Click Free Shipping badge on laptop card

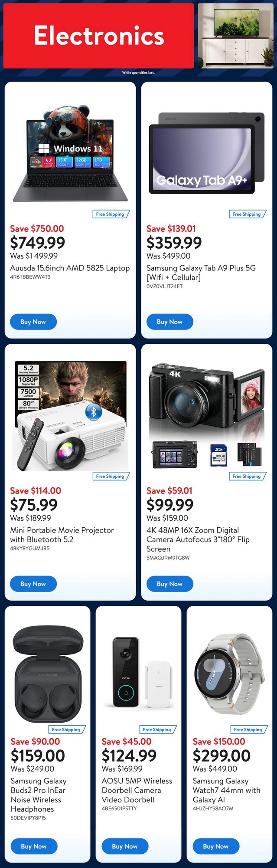111,214
